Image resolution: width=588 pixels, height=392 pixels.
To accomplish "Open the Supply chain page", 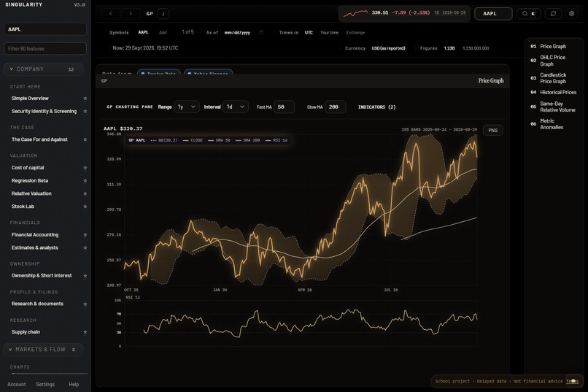I will coord(26,332).
